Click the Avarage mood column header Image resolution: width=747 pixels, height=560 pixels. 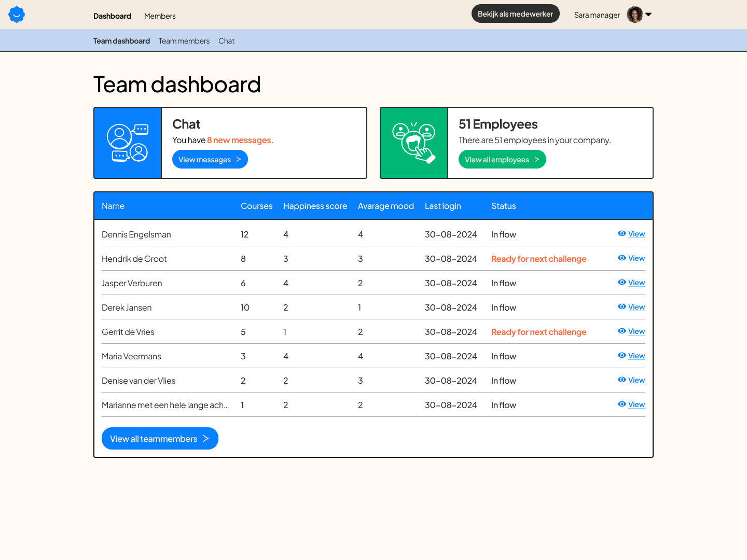386,206
